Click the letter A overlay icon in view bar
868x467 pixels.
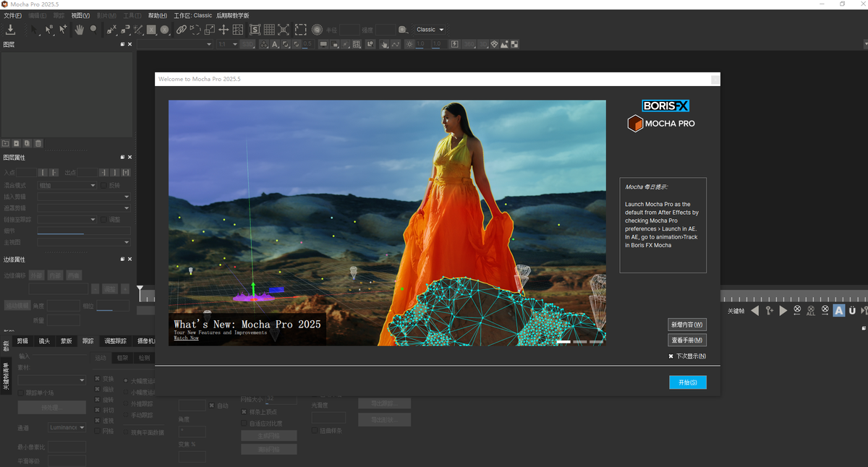pos(276,44)
